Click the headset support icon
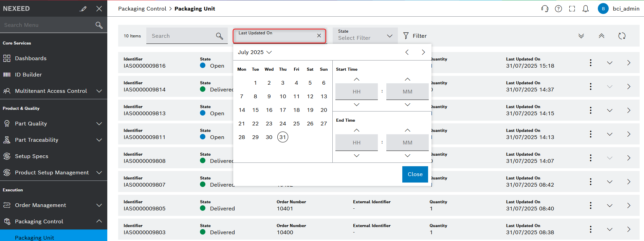This screenshot has width=644, height=241. point(545,9)
